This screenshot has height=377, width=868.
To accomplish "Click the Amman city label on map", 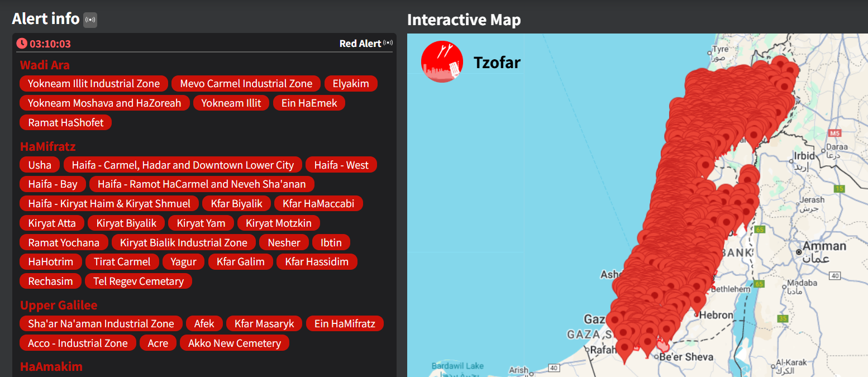I will click(x=824, y=246).
